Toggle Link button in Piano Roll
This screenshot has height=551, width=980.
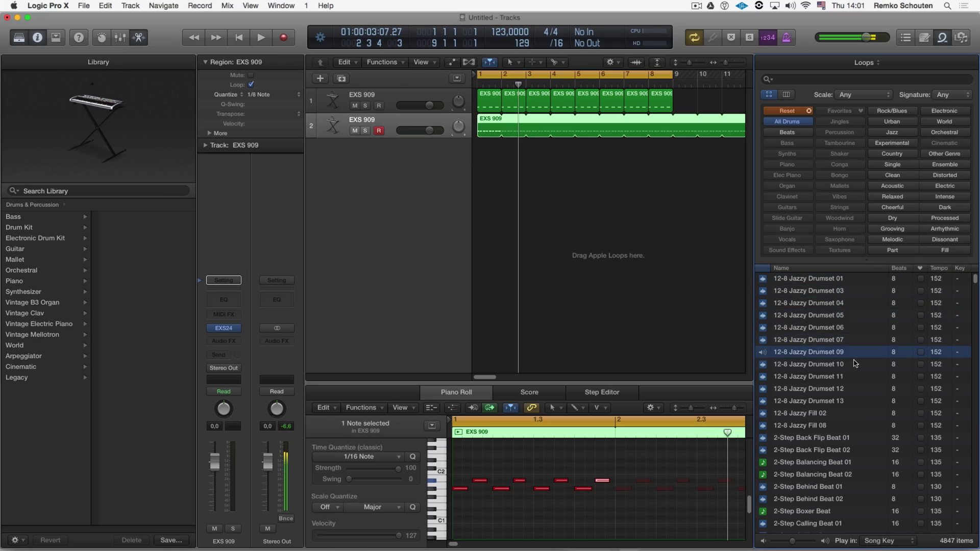coord(531,407)
